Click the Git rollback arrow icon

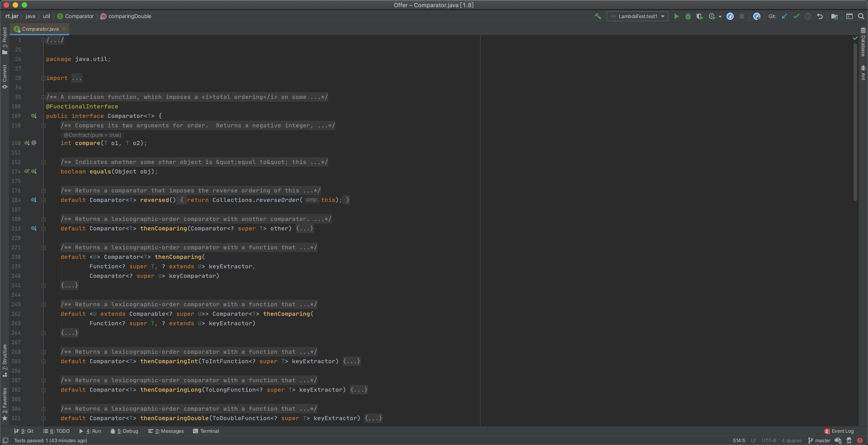click(820, 16)
